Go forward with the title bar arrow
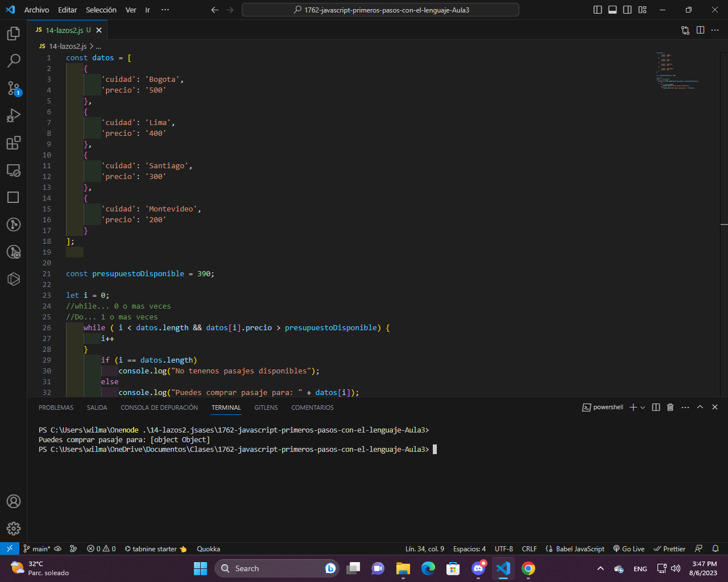The height and width of the screenshot is (582, 728). click(230, 10)
